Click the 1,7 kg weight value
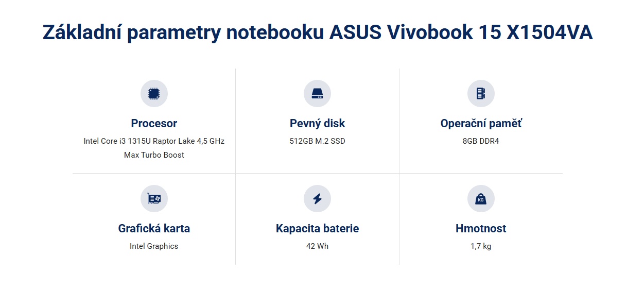 click(481, 246)
